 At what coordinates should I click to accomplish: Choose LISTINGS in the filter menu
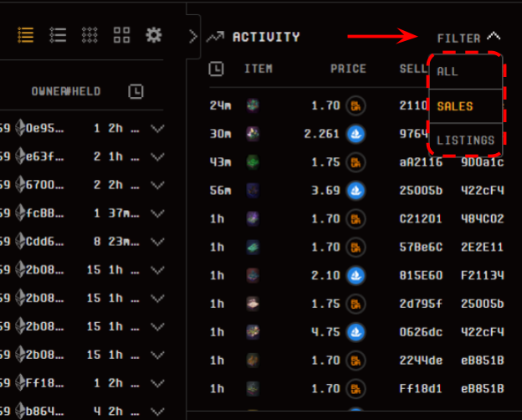[466, 141]
